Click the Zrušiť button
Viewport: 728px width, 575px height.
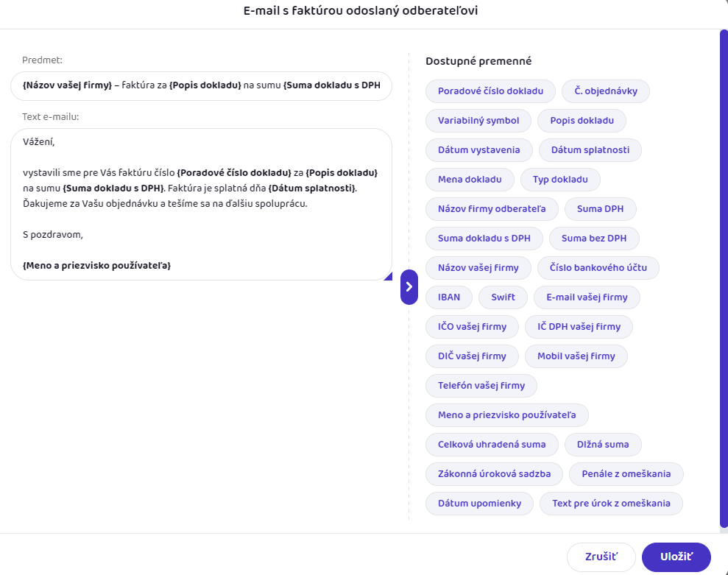(x=601, y=557)
